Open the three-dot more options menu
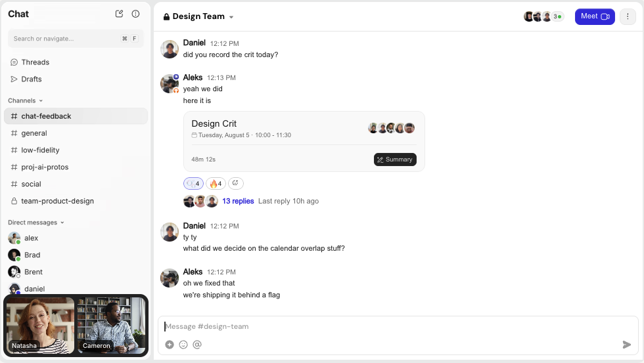Screen dimensions: 644x363 (628, 16)
